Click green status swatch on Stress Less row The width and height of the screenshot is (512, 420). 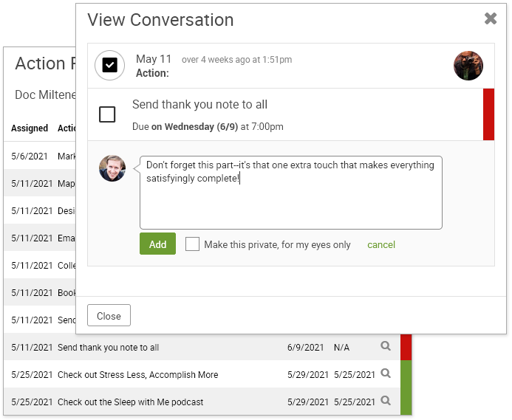(x=406, y=374)
